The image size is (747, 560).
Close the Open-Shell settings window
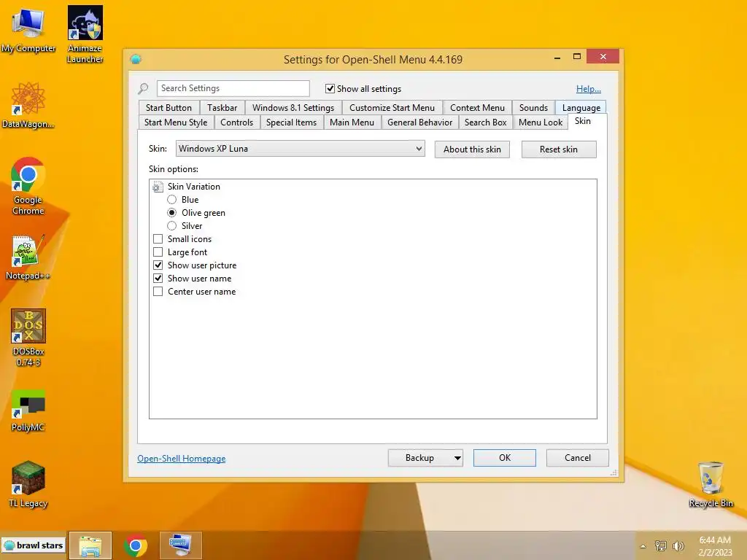(x=603, y=57)
